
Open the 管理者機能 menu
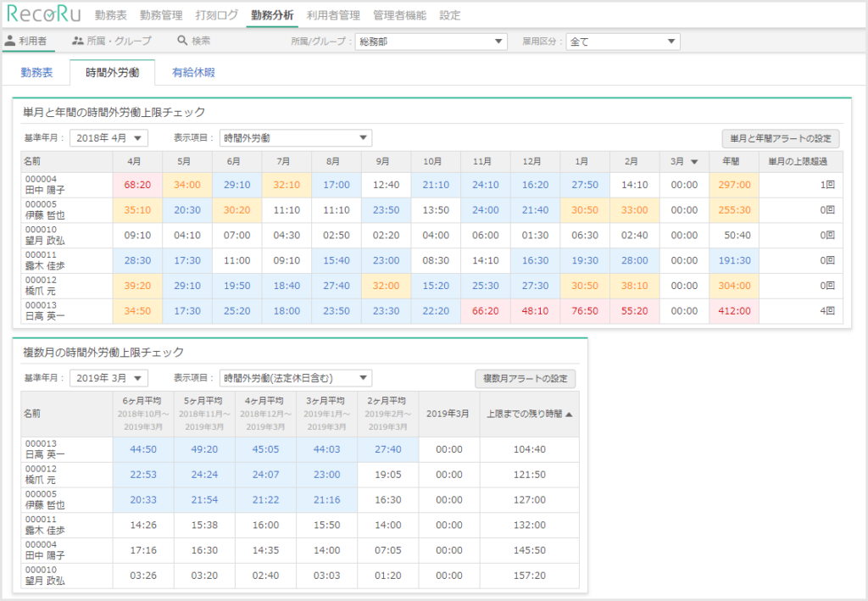(400, 15)
